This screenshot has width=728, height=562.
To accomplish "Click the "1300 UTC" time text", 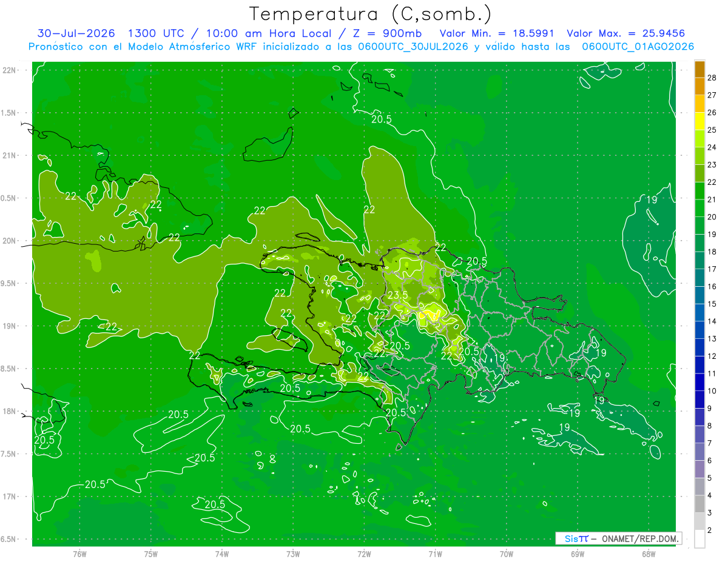I will point(155,33).
